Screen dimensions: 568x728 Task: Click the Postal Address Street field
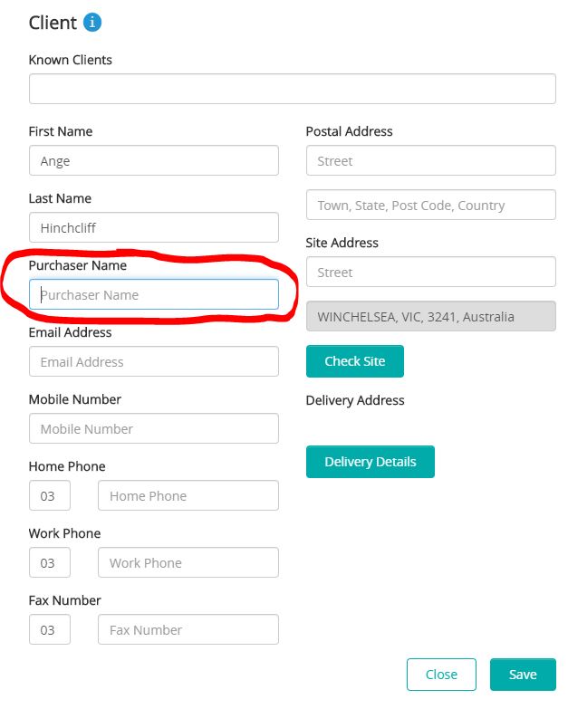click(x=430, y=161)
